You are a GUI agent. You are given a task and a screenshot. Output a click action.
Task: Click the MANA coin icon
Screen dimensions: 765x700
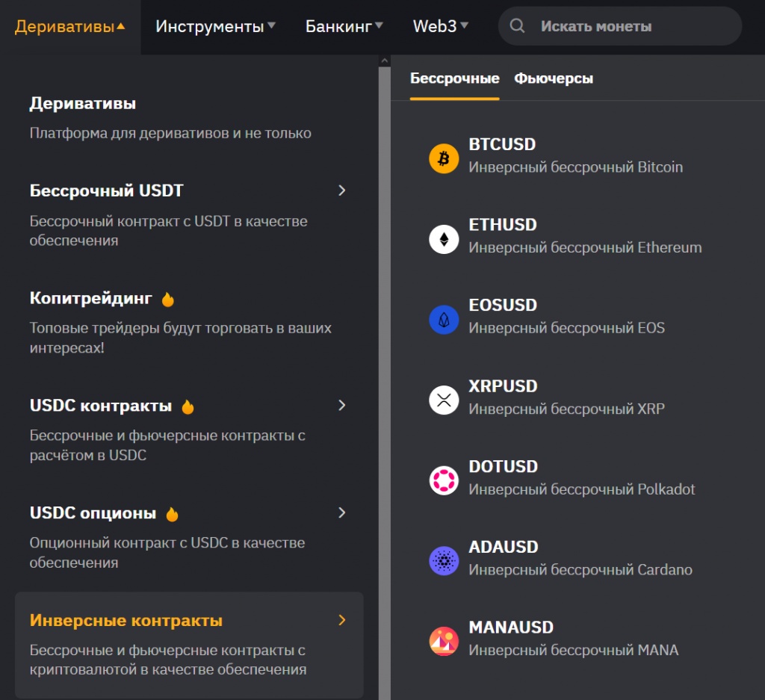click(444, 642)
